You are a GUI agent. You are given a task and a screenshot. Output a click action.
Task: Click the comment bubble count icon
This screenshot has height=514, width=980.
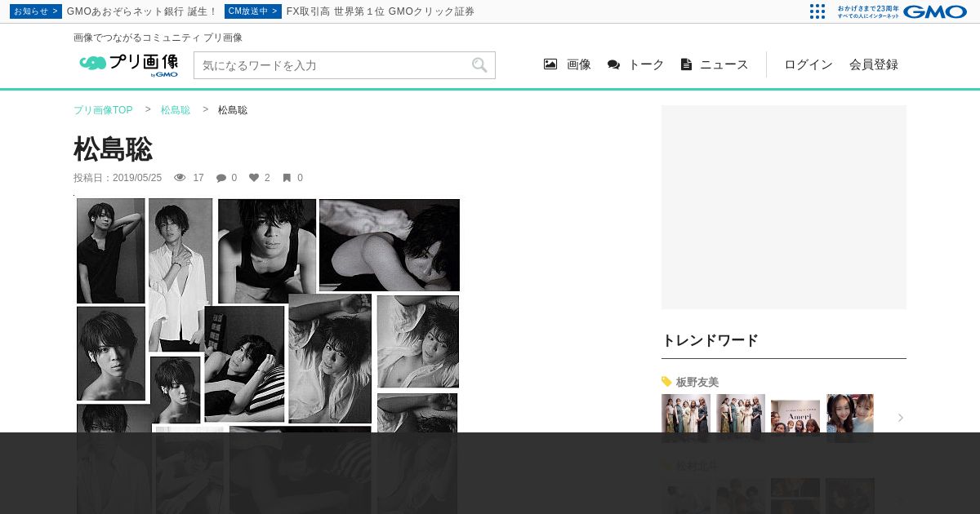[x=221, y=178]
